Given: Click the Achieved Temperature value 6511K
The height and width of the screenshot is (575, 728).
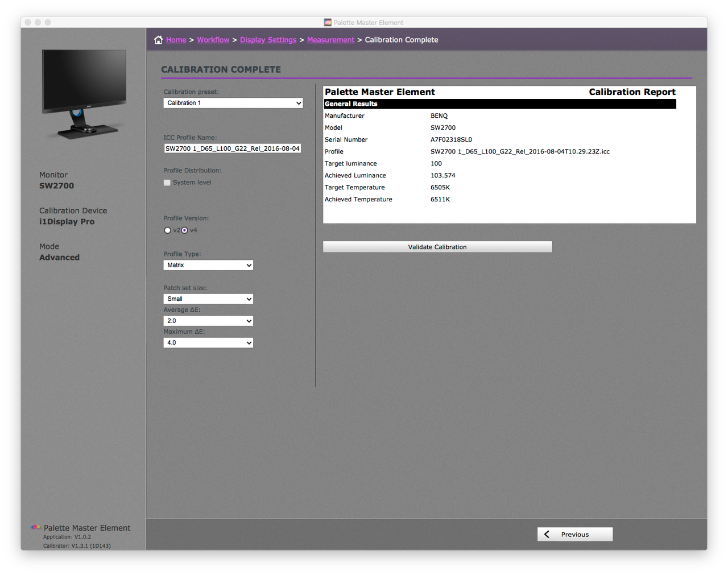Looking at the screenshot, I should tap(440, 200).
